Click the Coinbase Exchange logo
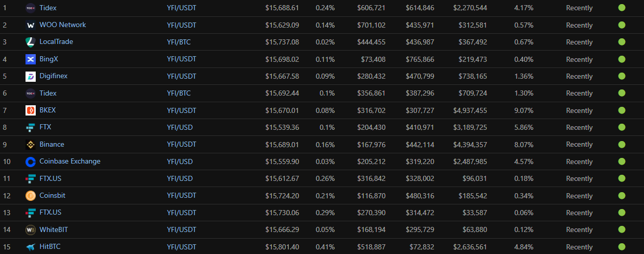Viewport: 644px width, 254px height. pyautogui.click(x=31, y=161)
